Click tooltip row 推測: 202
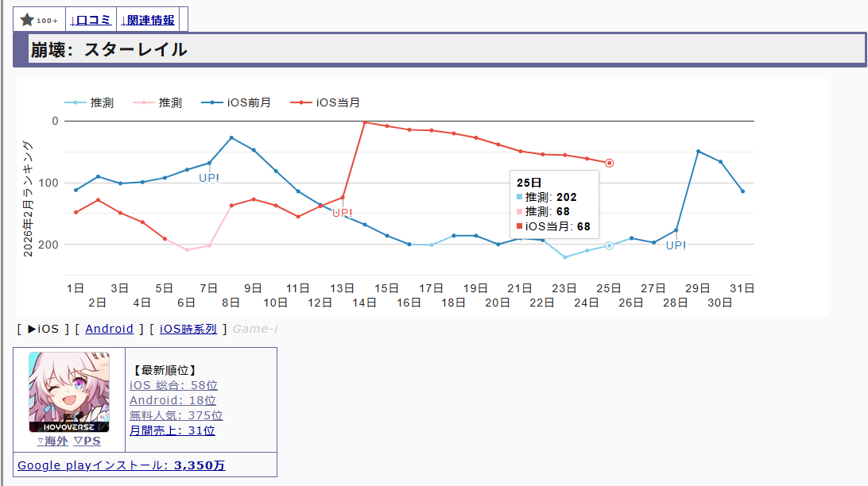The image size is (868, 486). click(547, 198)
